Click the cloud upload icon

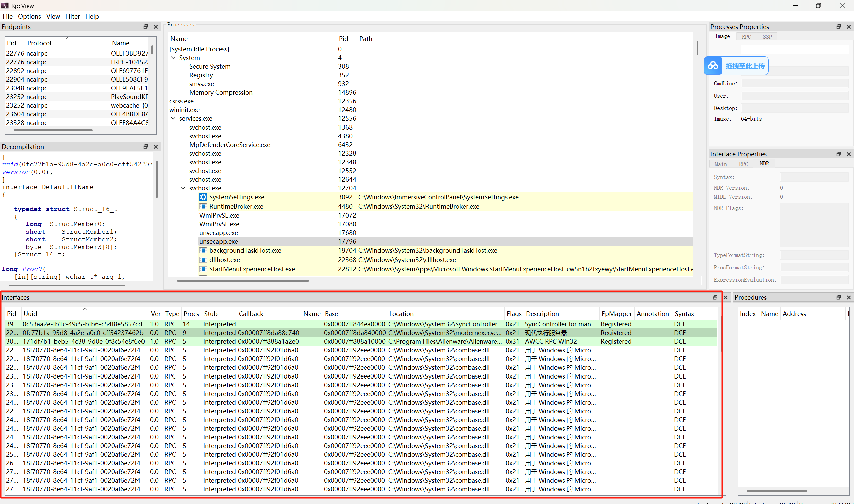713,66
